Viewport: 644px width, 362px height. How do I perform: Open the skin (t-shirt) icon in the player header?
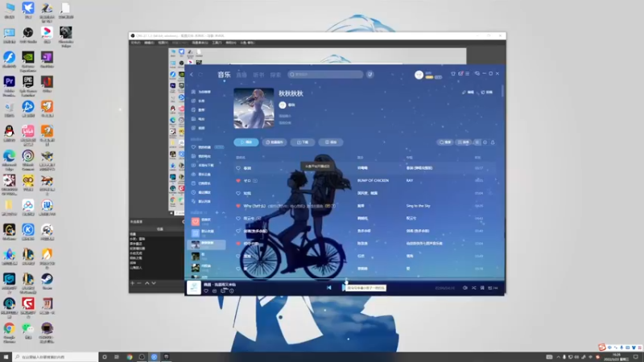453,73
